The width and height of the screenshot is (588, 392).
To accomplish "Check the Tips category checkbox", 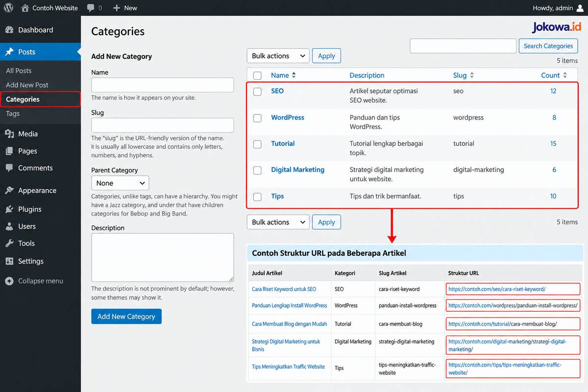I will (257, 197).
